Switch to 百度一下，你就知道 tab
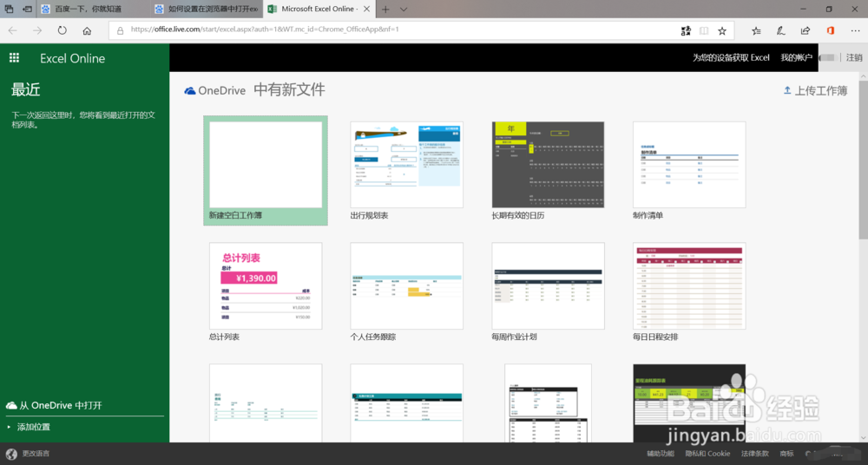This screenshot has width=868, height=465. pyautogui.click(x=94, y=9)
